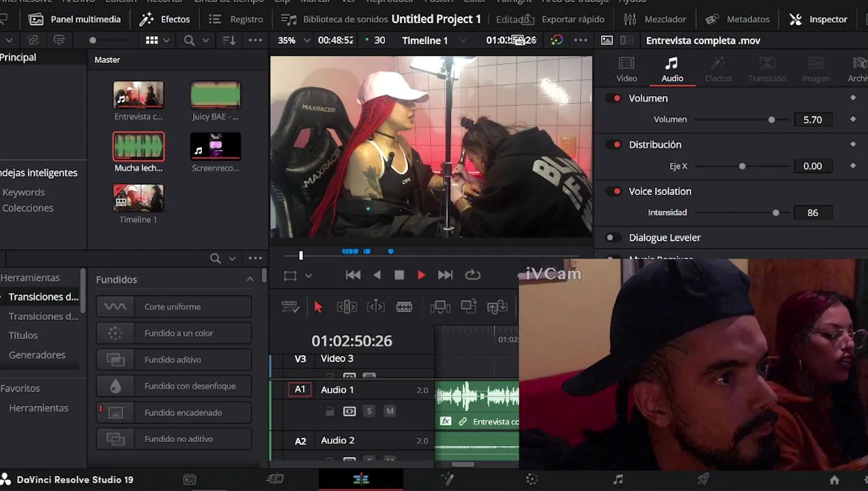The width and height of the screenshot is (868, 491).
Task: Toggle the Efectos library button
Action: [165, 19]
